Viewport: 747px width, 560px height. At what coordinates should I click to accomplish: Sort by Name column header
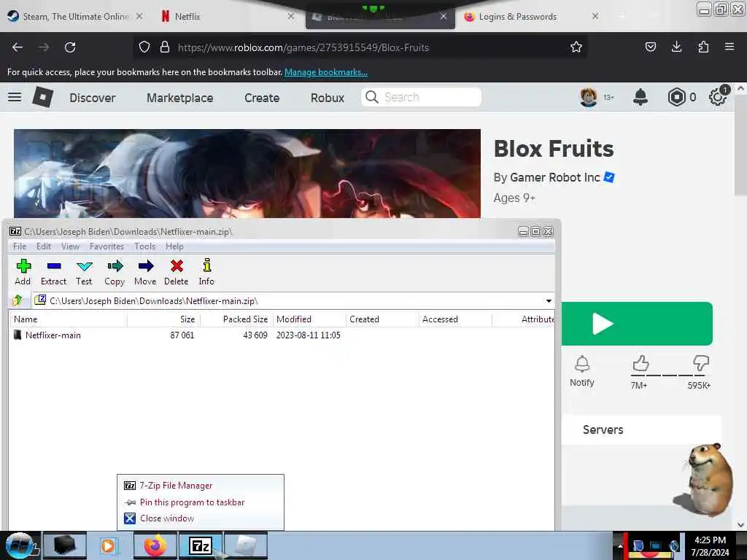(x=69, y=319)
